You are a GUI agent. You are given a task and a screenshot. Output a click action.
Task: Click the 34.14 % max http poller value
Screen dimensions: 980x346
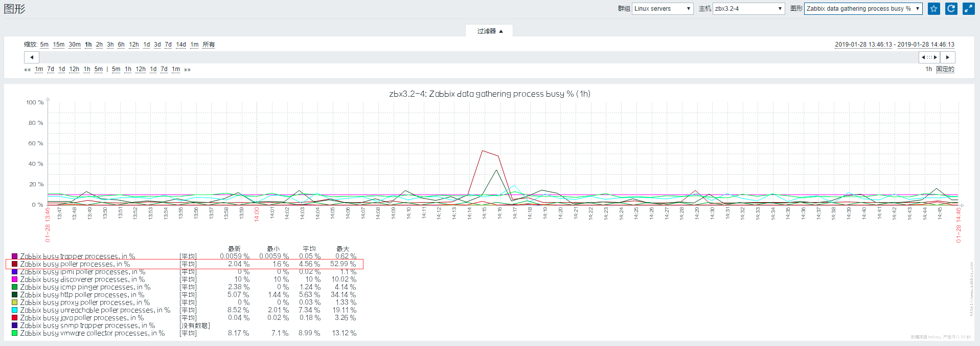click(343, 295)
